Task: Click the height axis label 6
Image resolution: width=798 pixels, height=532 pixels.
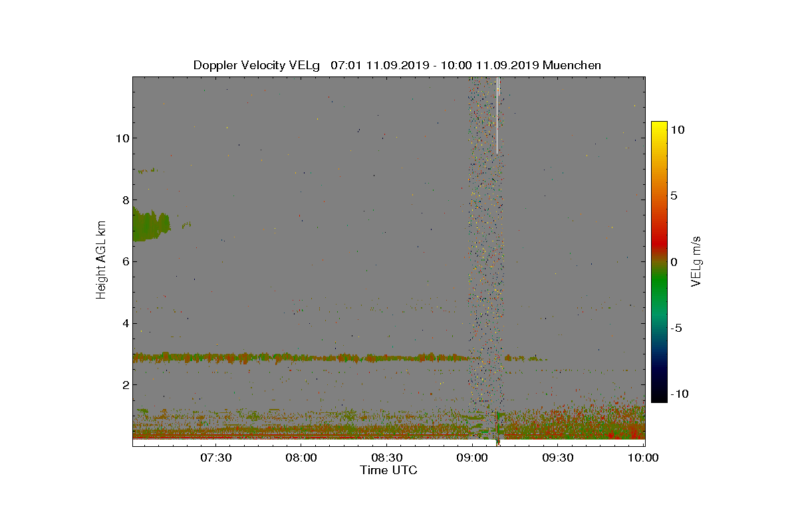Action: (x=124, y=262)
